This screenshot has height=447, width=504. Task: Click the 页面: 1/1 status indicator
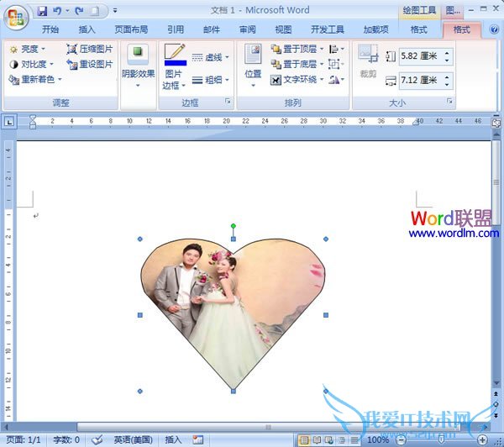tap(24, 439)
